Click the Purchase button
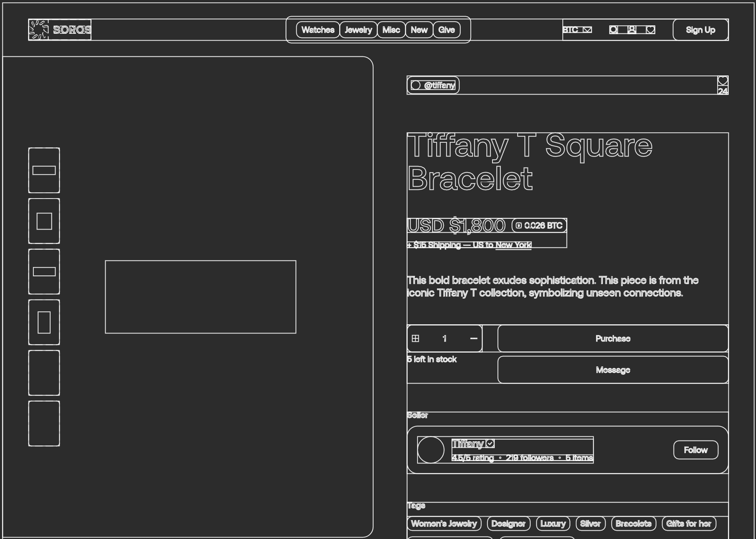Viewport: 756px width, 539px height. 613,338
